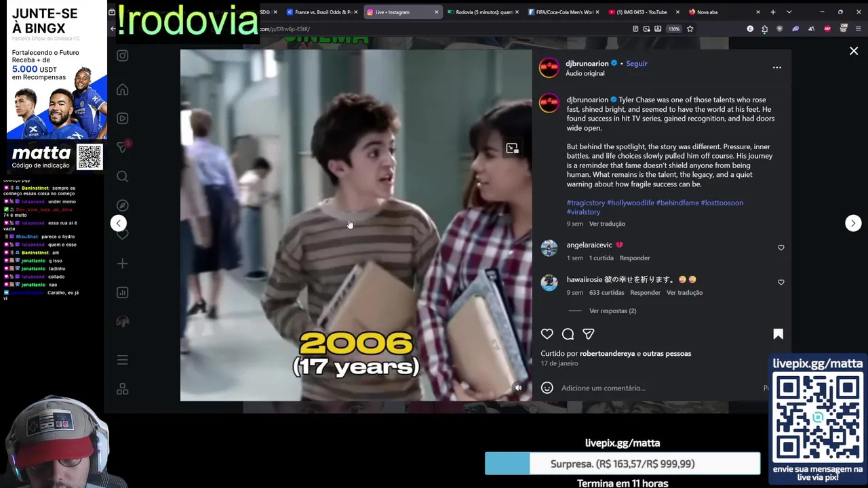Viewport: 868px width, 488px height.
Task: Like hawaiirosie's comment
Action: click(781, 283)
